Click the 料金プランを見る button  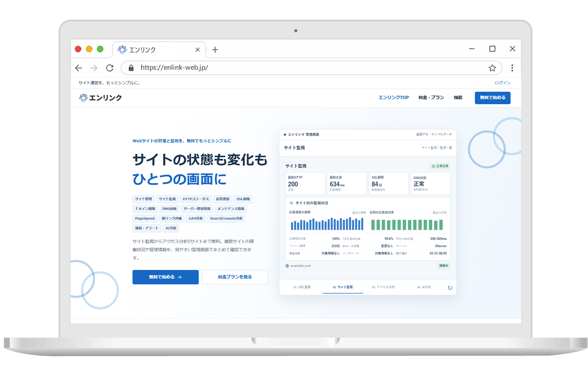point(235,277)
